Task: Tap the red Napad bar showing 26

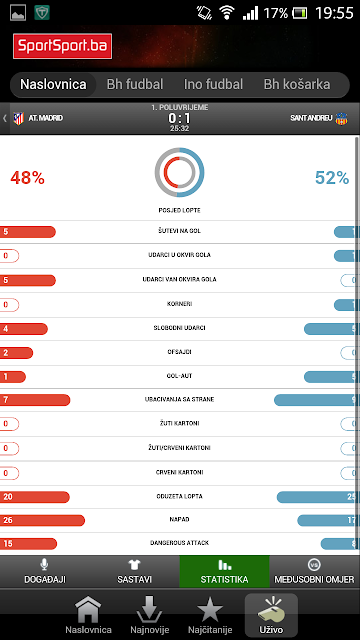Action: point(42,520)
